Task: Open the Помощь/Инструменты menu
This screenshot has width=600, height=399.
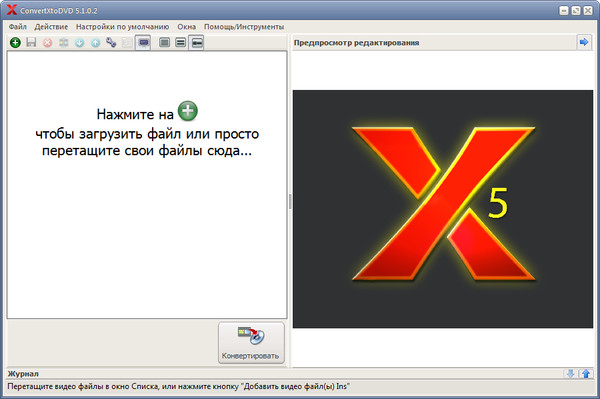Action: [244, 27]
